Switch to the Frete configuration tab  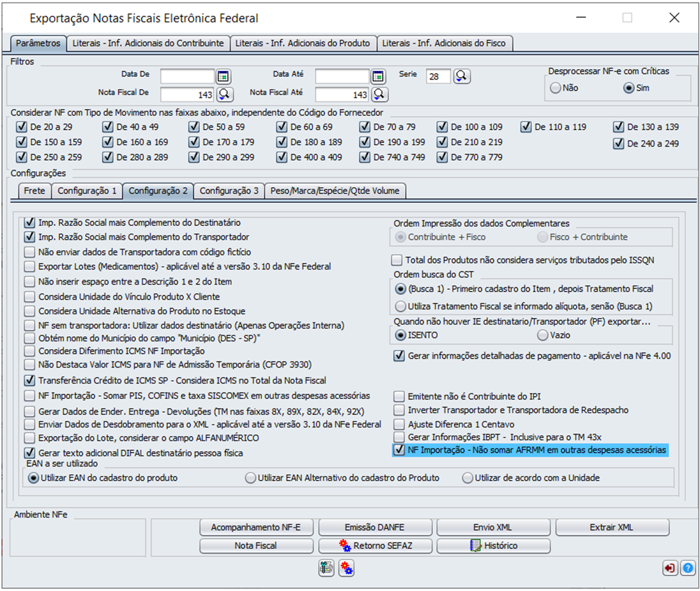(34, 191)
